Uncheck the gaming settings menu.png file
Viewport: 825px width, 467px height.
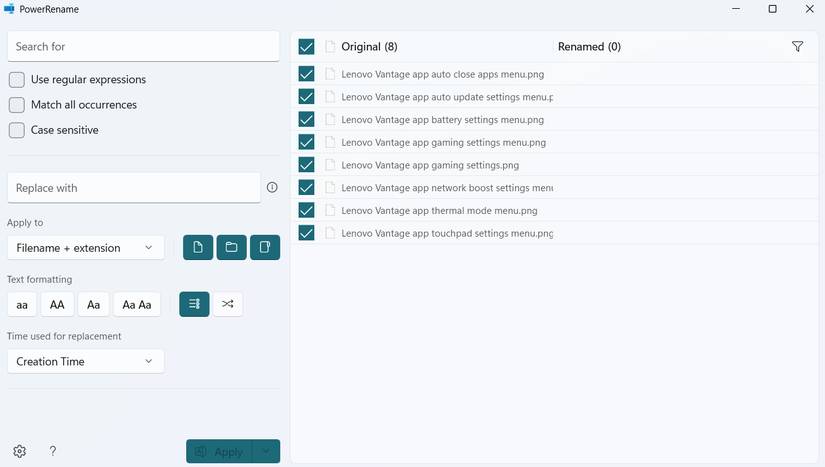[x=306, y=142]
